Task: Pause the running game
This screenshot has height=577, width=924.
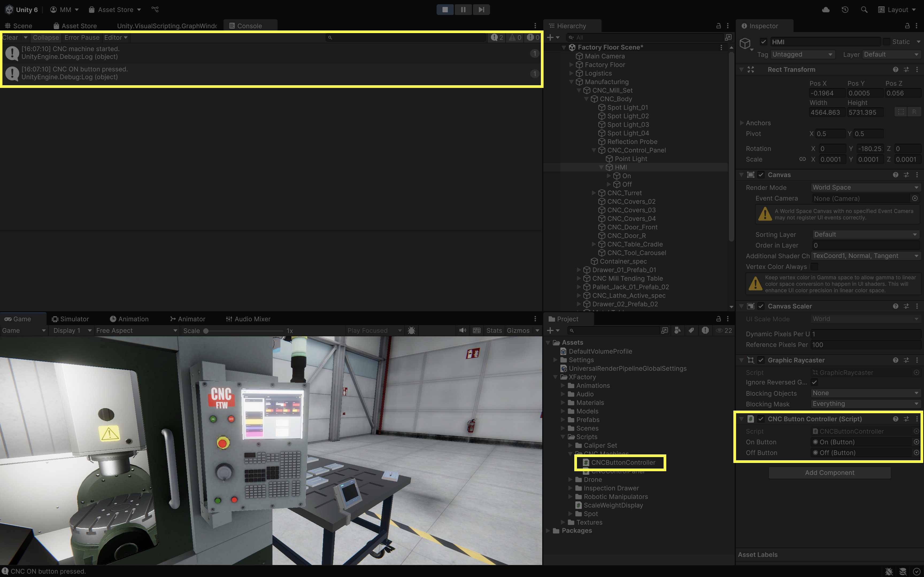Action: pyautogui.click(x=463, y=10)
